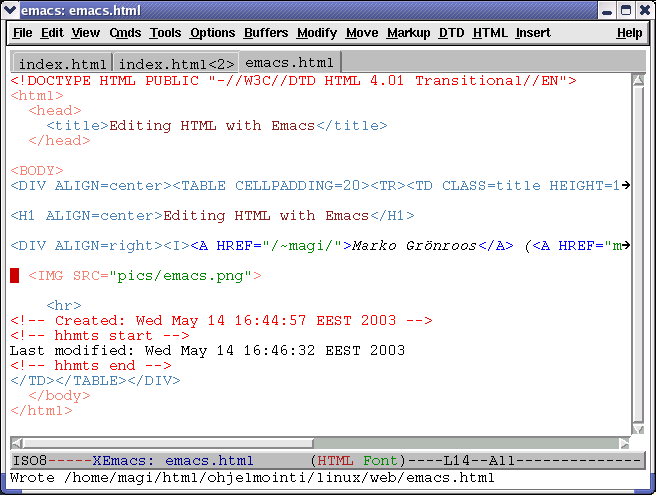The image size is (656, 495).
Task: Open the DTD menu
Action: (x=452, y=33)
